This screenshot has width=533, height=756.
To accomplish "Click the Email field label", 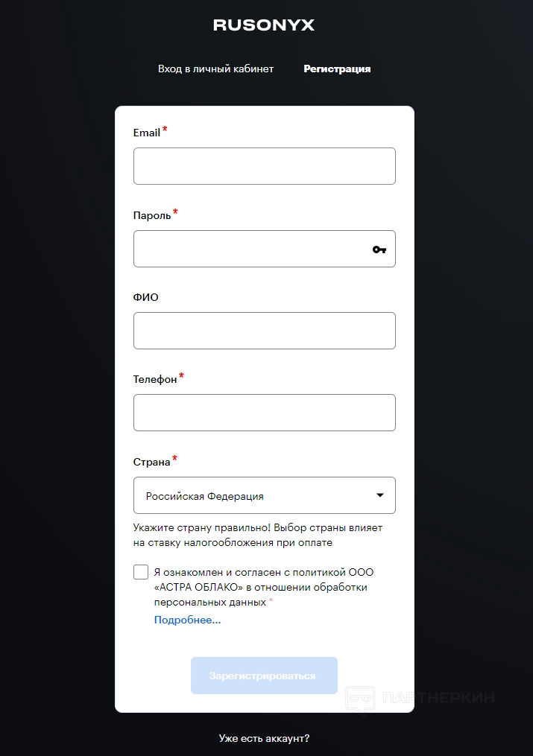I will point(147,133).
